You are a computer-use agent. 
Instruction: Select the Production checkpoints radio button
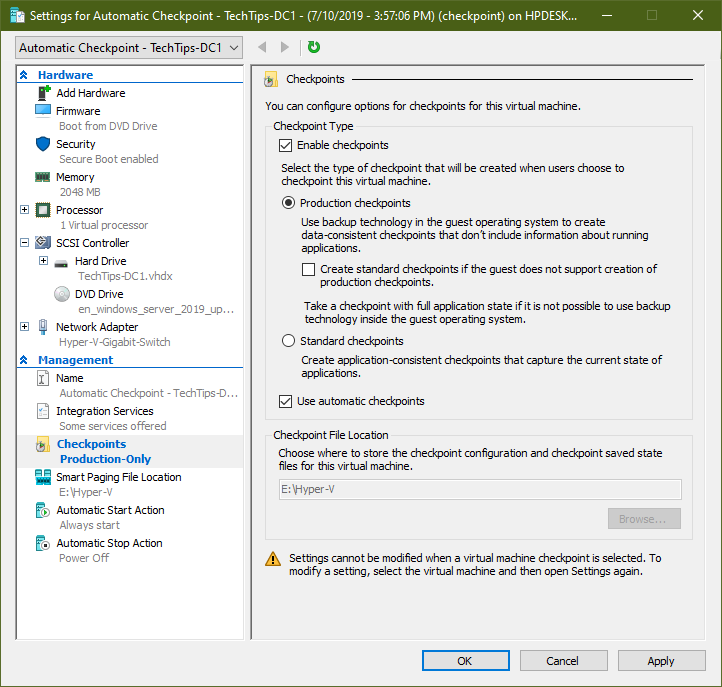coord(288,203)
